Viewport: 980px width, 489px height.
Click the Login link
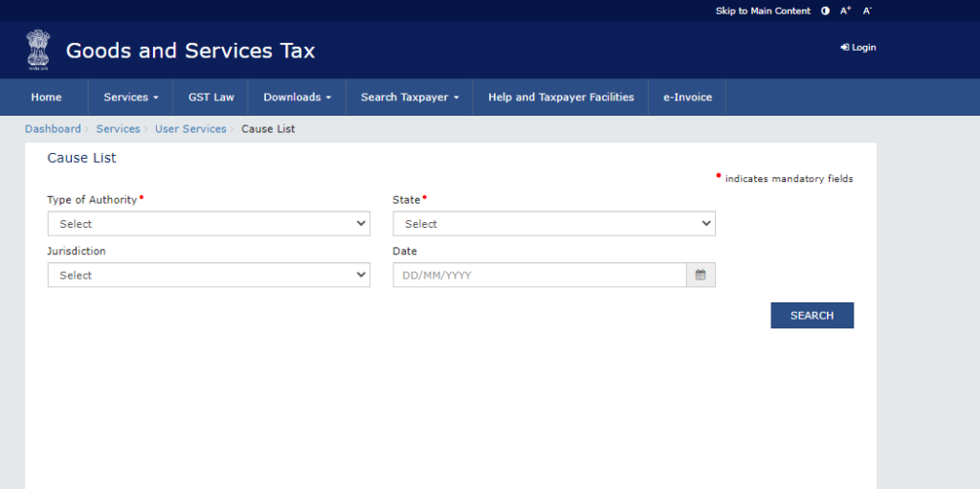[x=858, y=48]
